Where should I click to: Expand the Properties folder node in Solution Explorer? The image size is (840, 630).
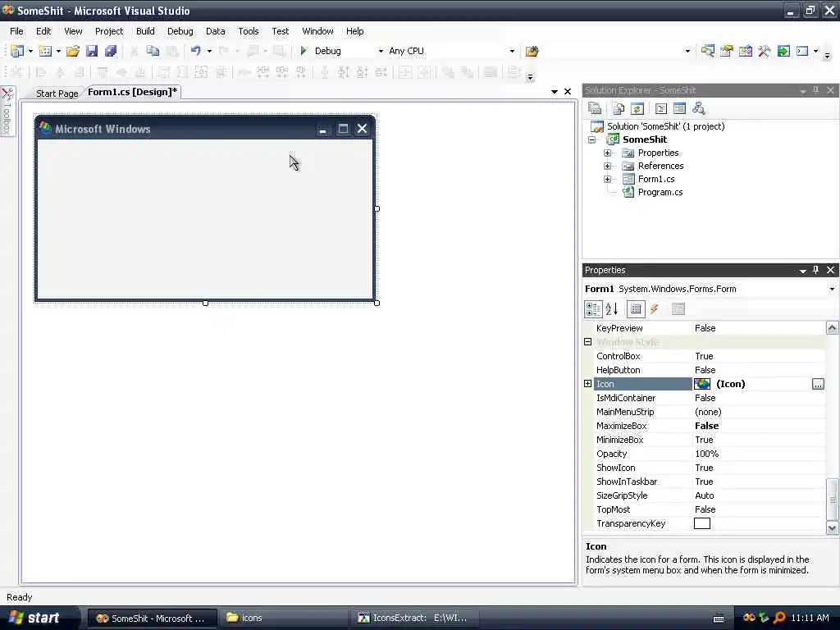(x=608, y=153)
